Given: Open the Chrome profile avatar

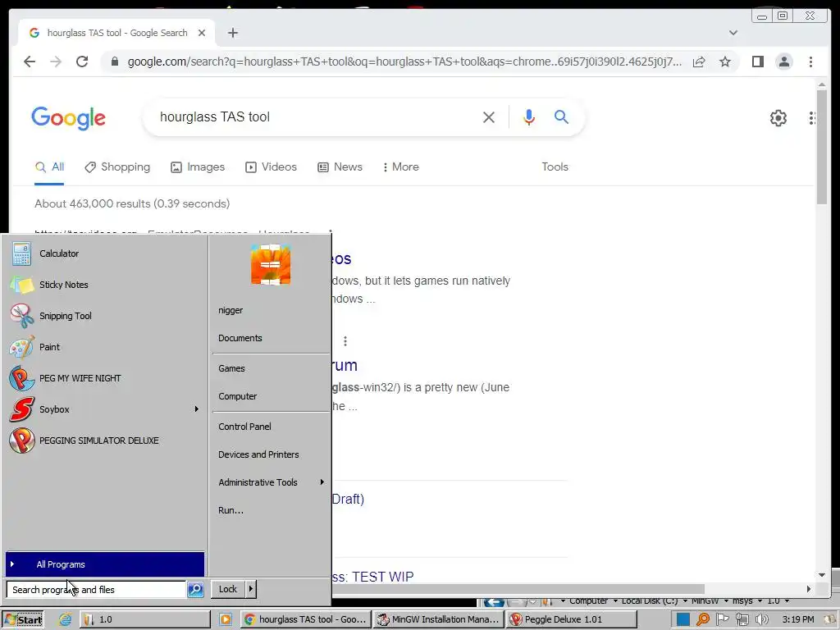Looking at the screenshot, I should 783,62.
